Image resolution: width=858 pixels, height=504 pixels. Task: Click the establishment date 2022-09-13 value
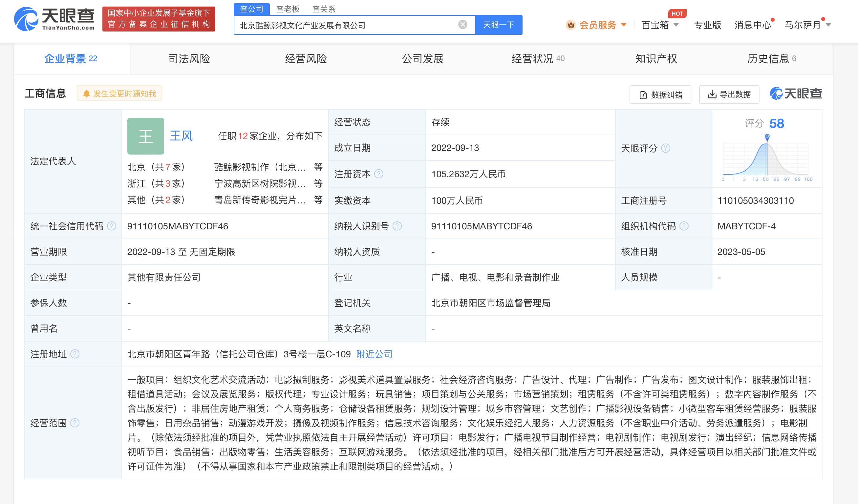[455, 148]
